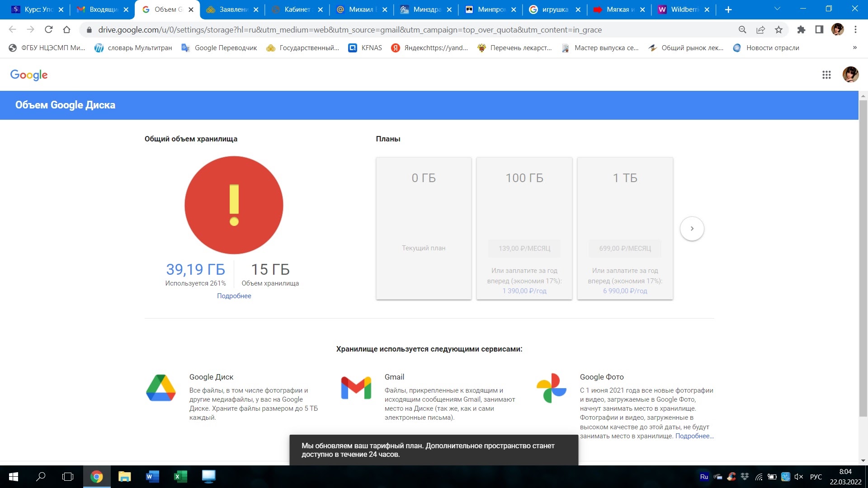Switch to the Входящие Gmail tab
The height and width of the screenshot is (488, 868).
pyautogui.click(x=103, y=9)
